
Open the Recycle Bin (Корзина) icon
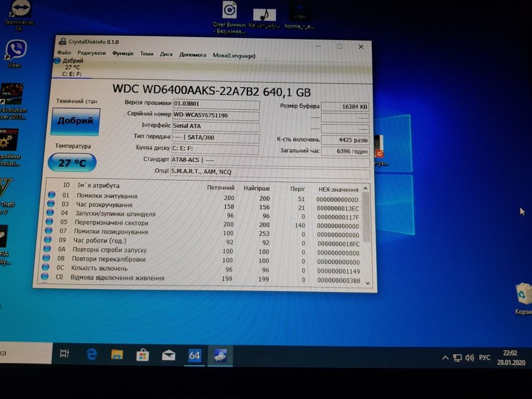tap(523, 298)
